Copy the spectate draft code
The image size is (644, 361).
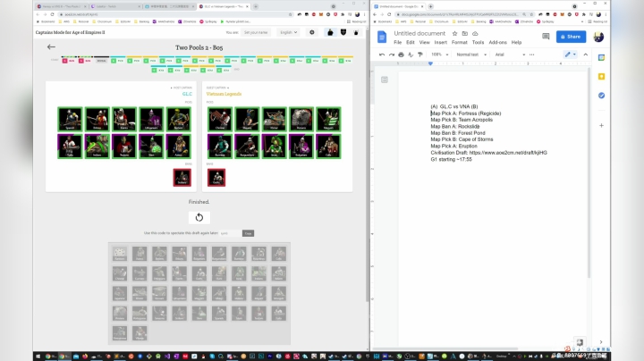click(248, 233)
